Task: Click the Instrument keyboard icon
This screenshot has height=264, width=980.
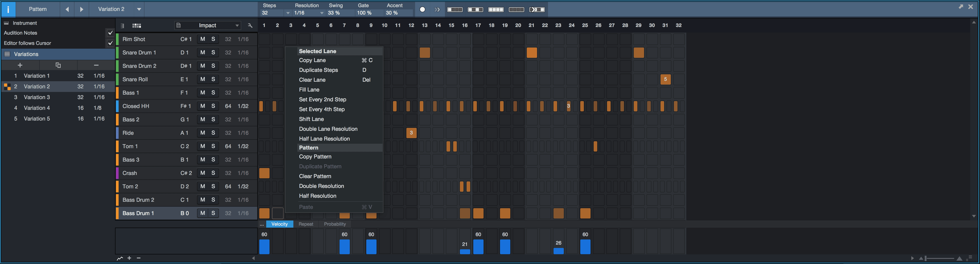Action: click(x=6, y=23)
